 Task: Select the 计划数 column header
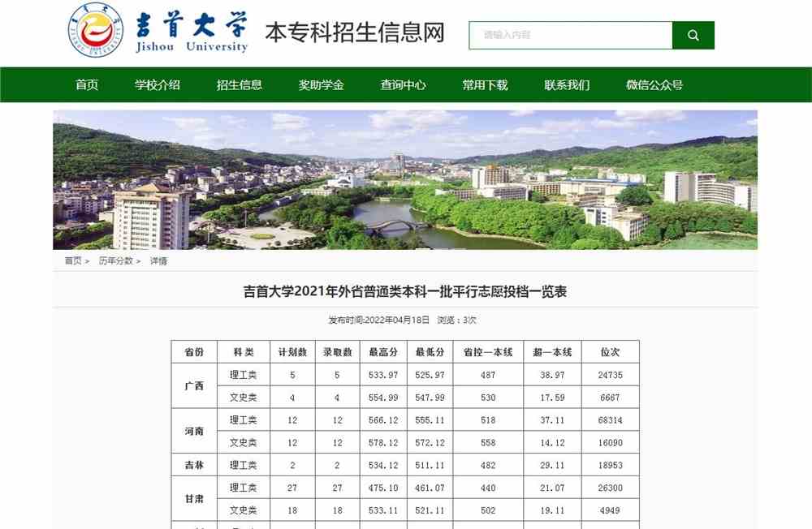pos(292,352)
